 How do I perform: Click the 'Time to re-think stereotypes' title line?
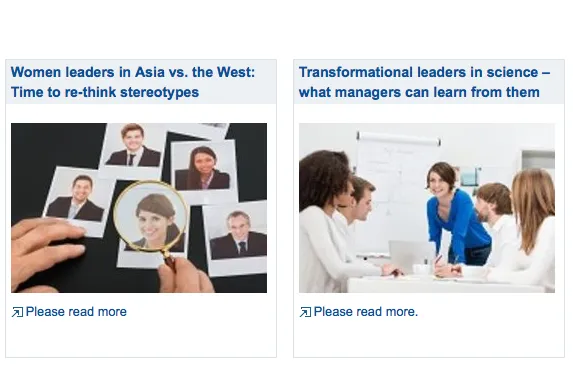pos(105,92)
